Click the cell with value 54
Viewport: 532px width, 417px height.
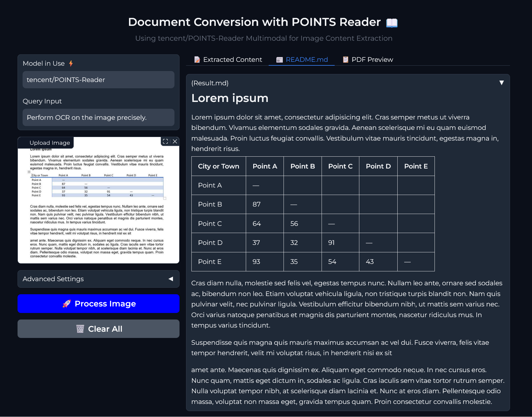[x=340, y=262]
